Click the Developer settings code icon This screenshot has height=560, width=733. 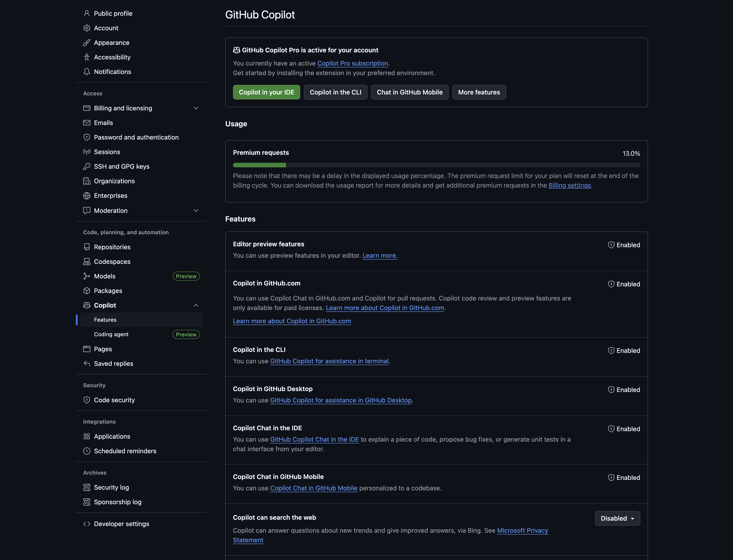[87, 524]
